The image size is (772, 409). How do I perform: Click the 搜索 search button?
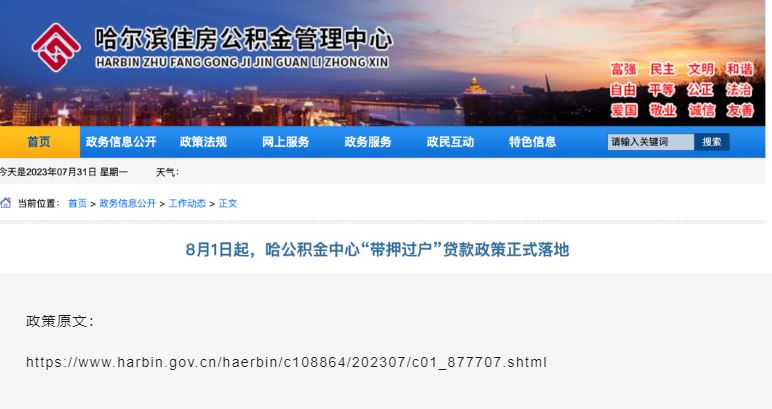[x=712, y=142]
